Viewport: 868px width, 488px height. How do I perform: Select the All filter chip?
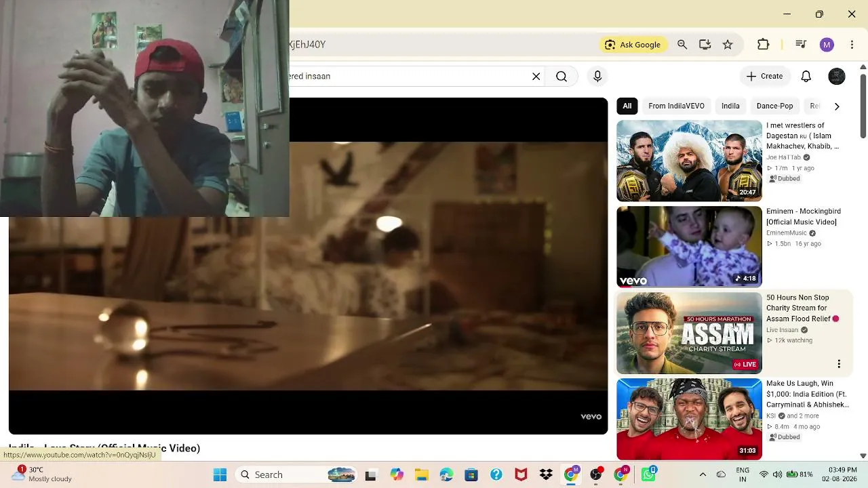(x=627, y=106)
